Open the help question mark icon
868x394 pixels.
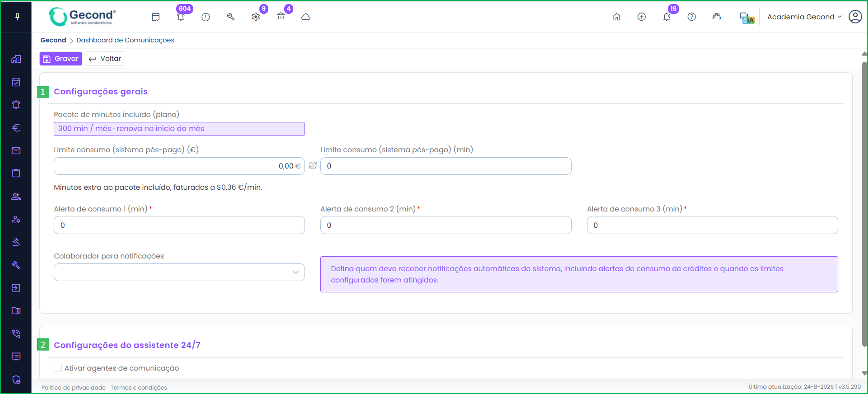point(691,17)
